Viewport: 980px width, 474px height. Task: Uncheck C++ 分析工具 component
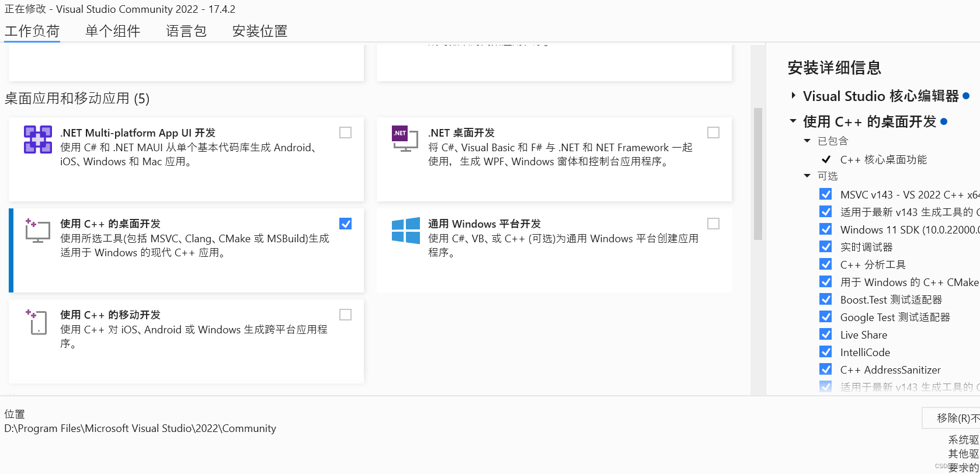tap(826, 264)
